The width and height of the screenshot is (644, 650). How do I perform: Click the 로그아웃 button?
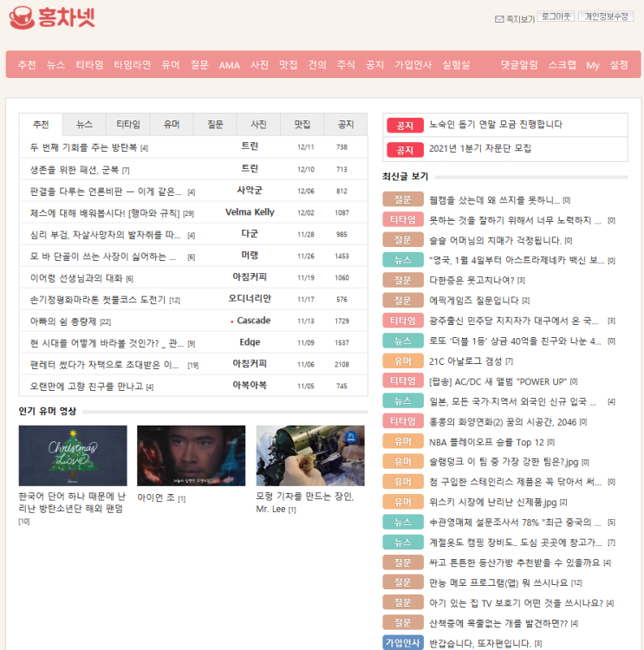pyautogui.click(x=556, y=16)
